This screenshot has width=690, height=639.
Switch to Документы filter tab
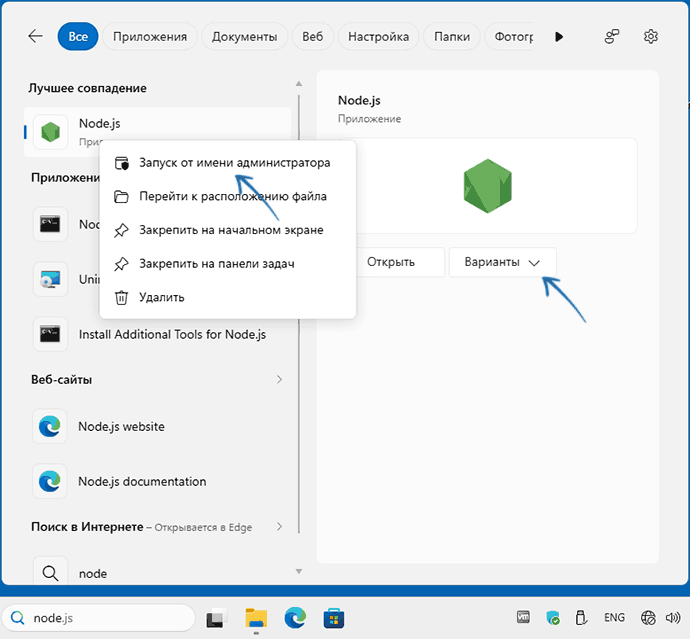244,37
